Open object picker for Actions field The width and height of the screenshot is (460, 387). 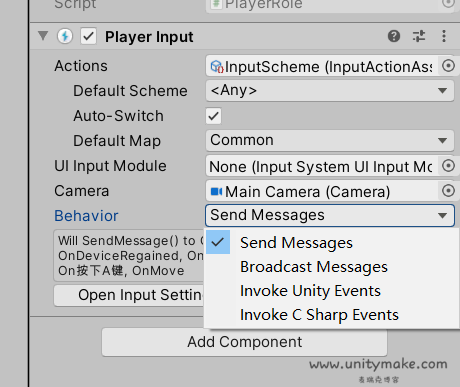point(448,66)
